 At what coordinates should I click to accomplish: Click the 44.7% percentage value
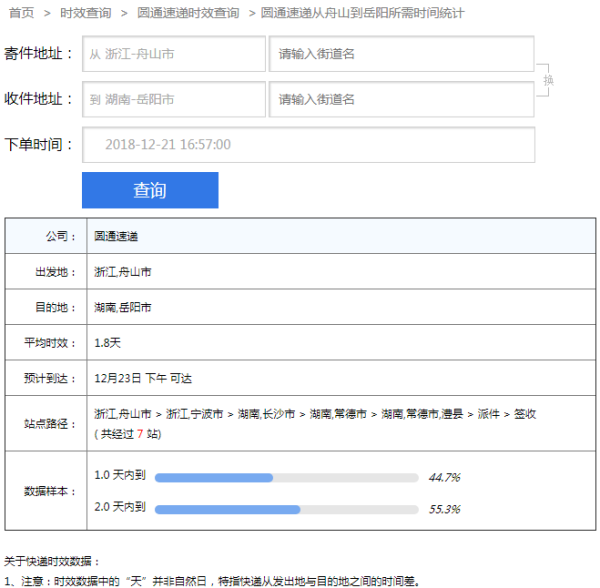[445, 477]
